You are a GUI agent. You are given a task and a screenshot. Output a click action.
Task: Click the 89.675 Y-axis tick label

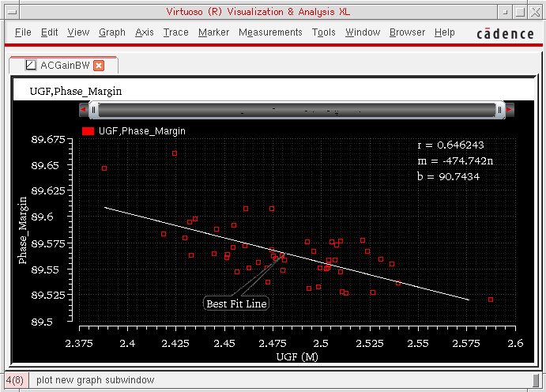point(48,139)
